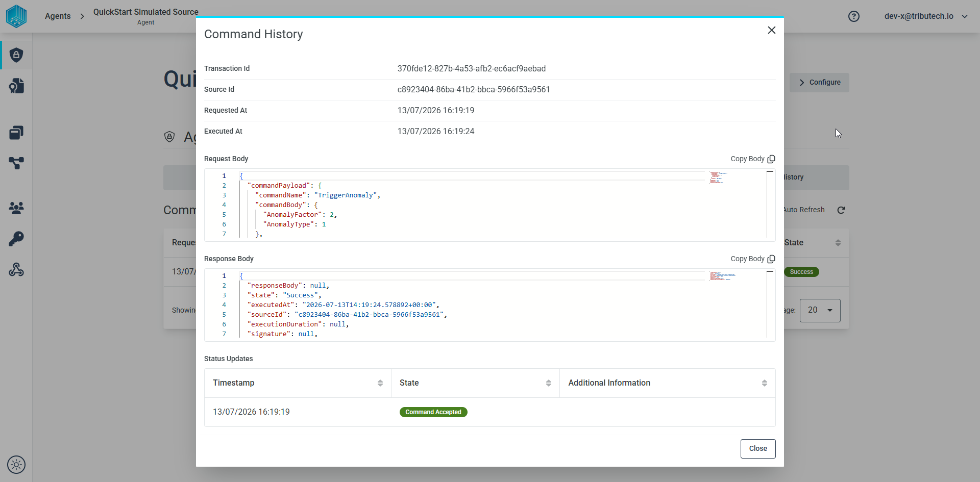980x482 pixels.
Task: Open the Tributech logo home
Action: click(16, 16)
